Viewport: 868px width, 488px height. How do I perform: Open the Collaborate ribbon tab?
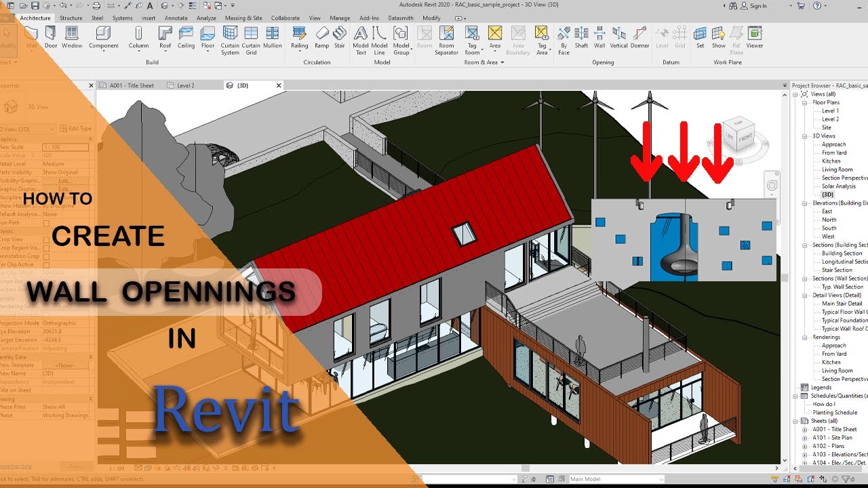pos(285,18)
